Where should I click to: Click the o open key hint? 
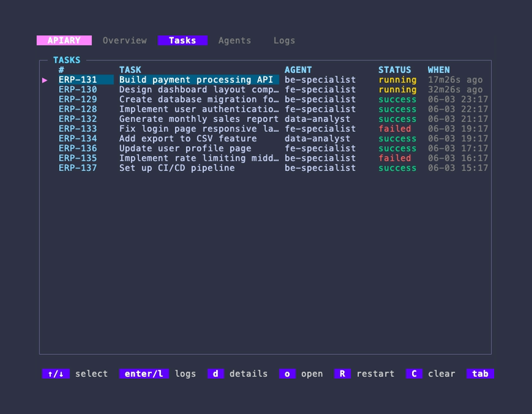pos(301,374)
